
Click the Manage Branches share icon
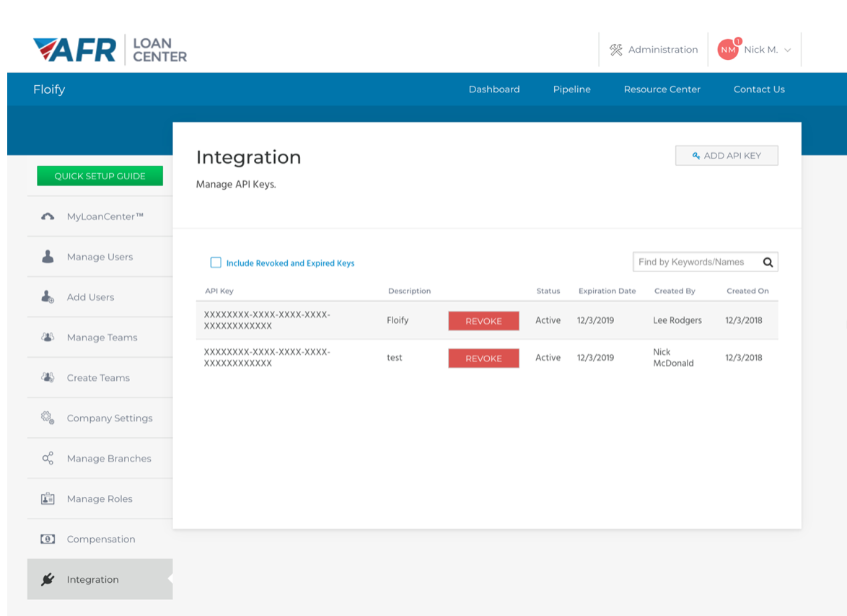tap(48, 458)
